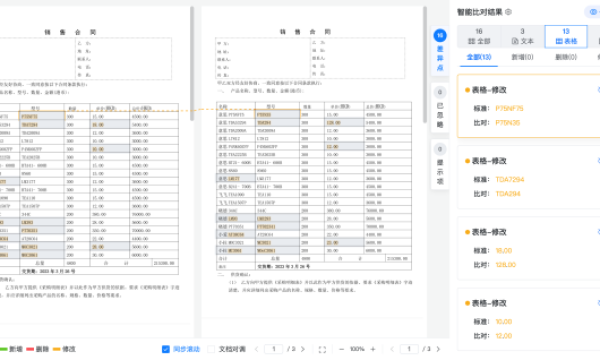Open the difference card with TDA7294
Image resolution: width=600 pixels, height=360 pixels.
(x=528, y=177)
